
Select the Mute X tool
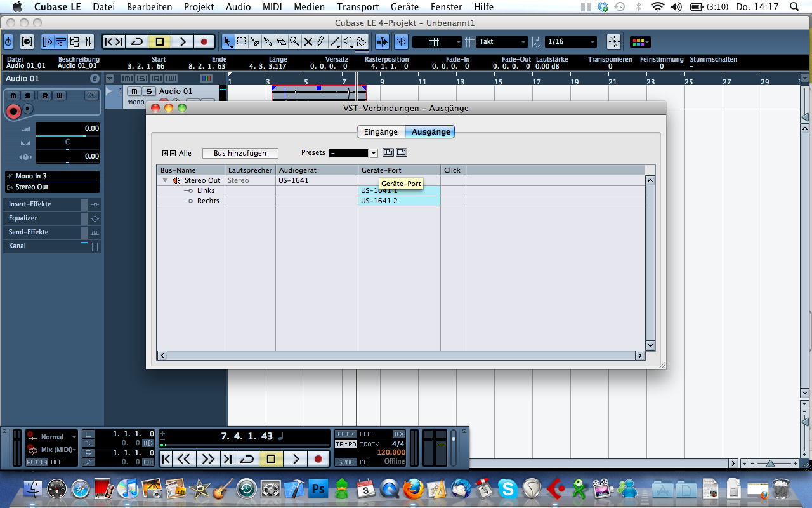pos(308,42)
